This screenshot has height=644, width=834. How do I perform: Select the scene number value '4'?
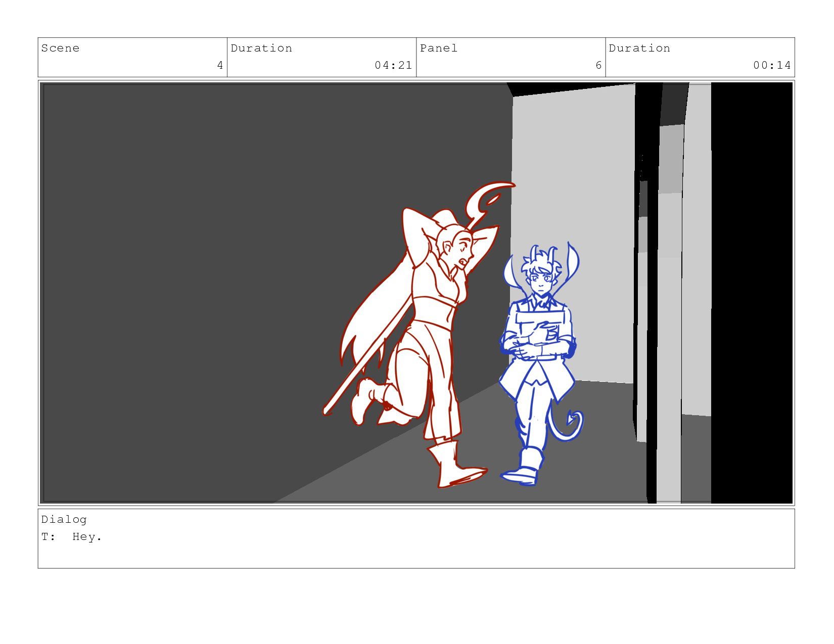click(x=220, y=65)
